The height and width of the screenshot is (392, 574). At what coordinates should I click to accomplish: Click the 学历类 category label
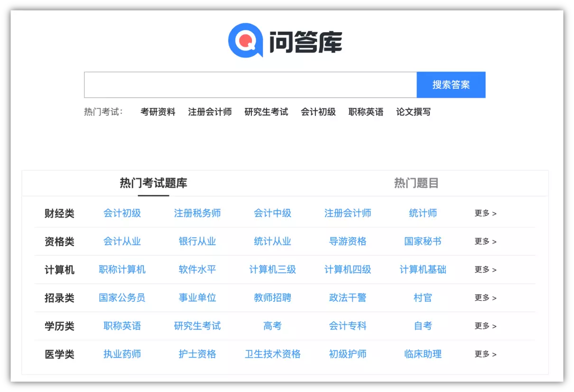click(x=60, y=326)
